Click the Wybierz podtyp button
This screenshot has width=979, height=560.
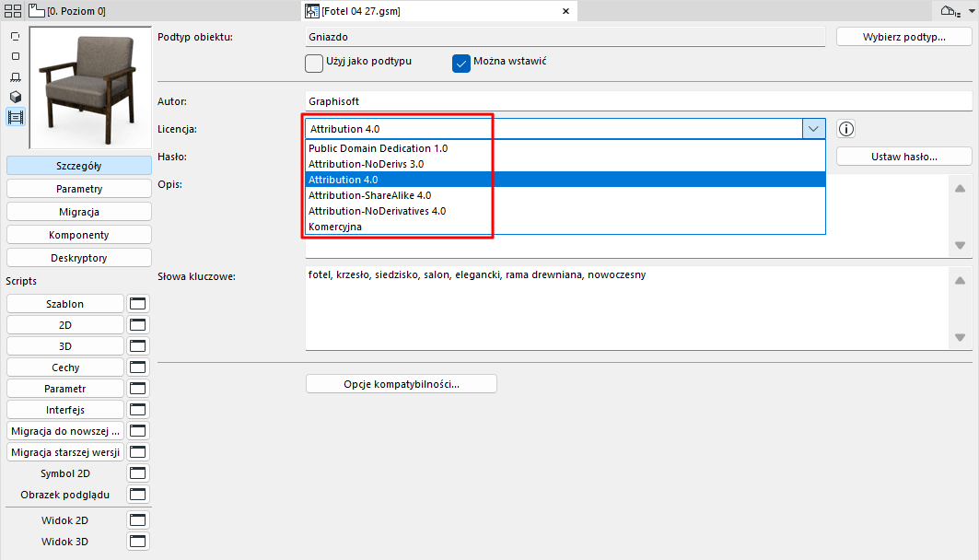click(904, 37)
